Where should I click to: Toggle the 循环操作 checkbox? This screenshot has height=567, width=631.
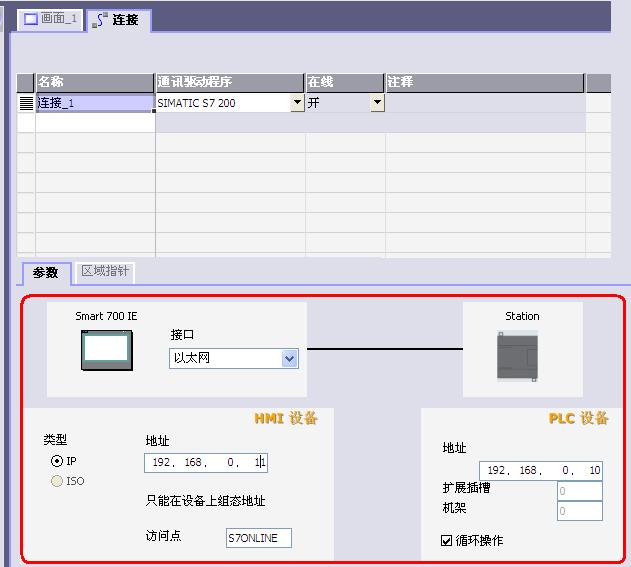coord(447,541)
